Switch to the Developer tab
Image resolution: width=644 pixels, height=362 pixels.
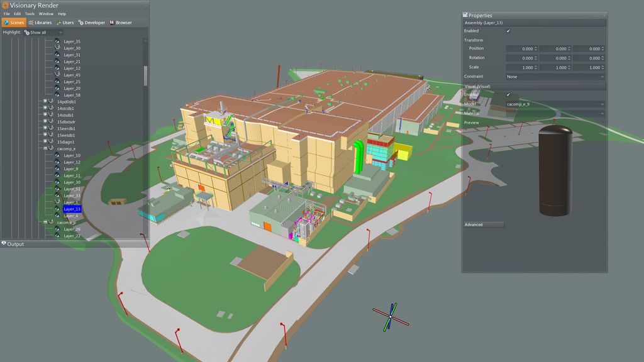92,23
